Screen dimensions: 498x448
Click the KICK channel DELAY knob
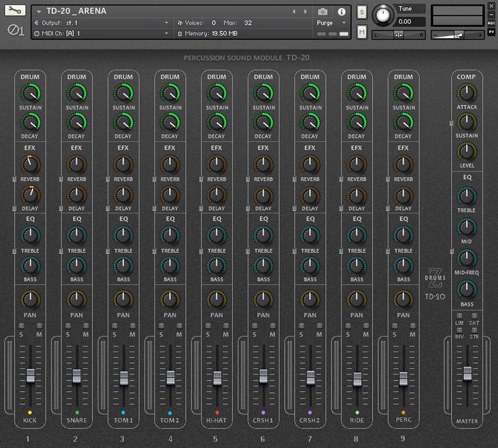point(31,195)
